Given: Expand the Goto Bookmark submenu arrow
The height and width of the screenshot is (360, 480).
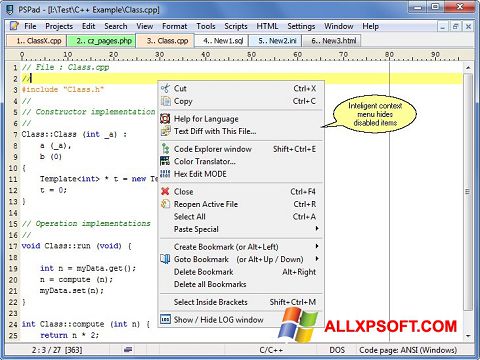Looking at the screenshot, I should tap(317, 259).
